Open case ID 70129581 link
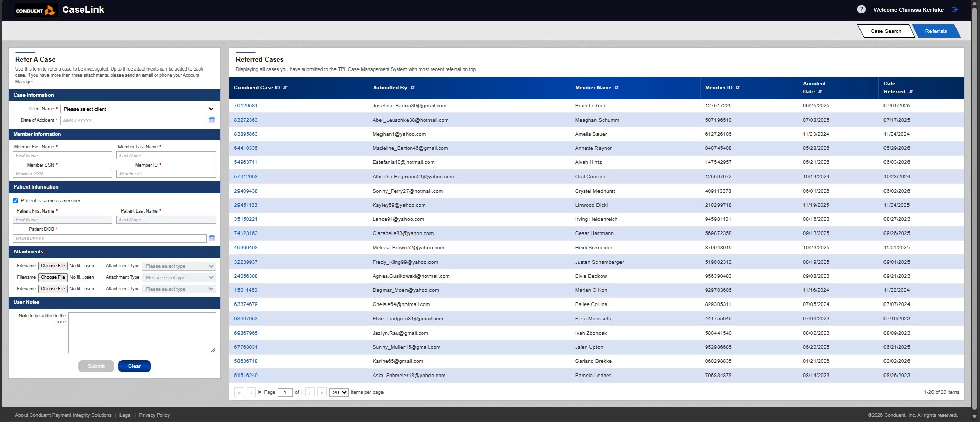The image size is (980, 422). point(246,106)
